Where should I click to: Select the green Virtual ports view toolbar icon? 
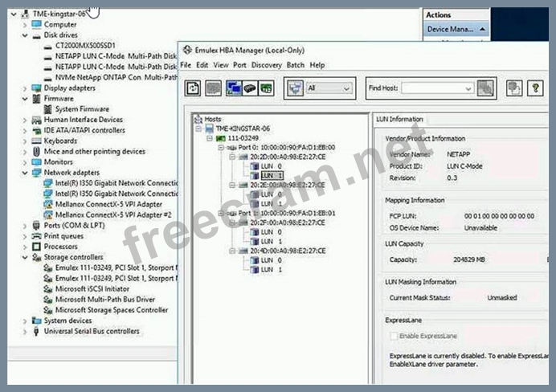click(x=266, y=88)
